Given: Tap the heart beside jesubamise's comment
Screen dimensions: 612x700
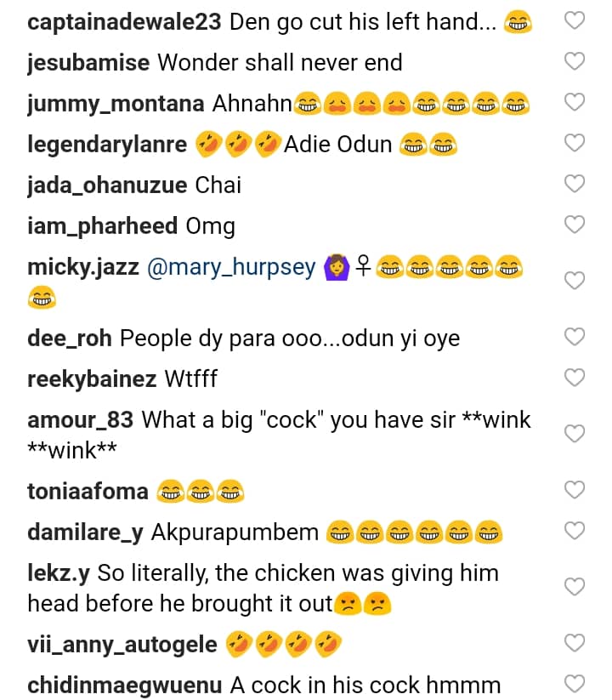Looking at the screenshot, I should click(575, 62).
